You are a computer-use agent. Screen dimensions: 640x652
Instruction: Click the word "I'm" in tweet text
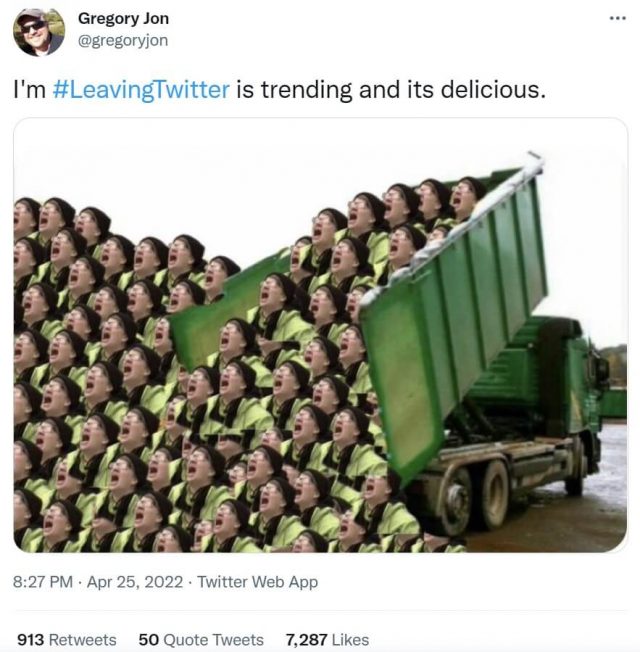tap(28, 90)
